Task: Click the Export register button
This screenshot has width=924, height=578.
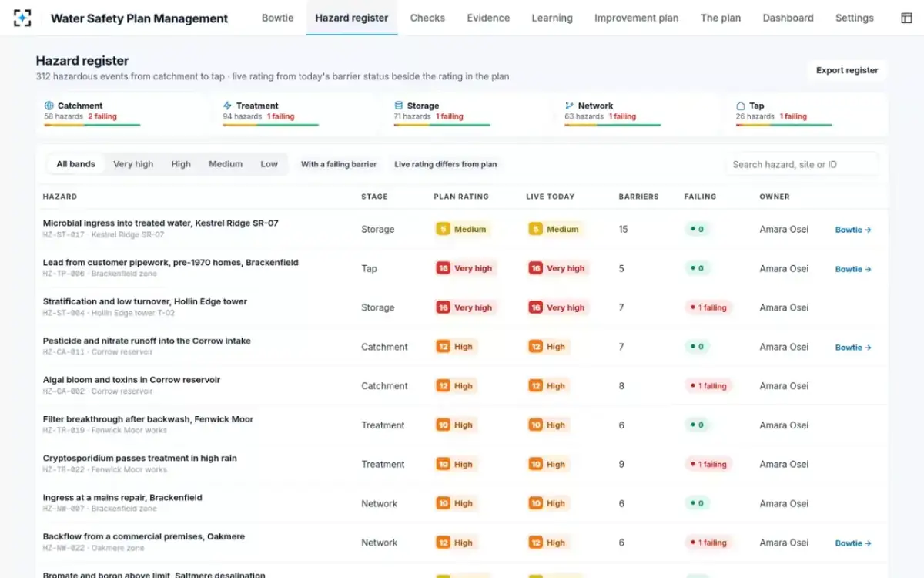Action: tap(847, 70)
